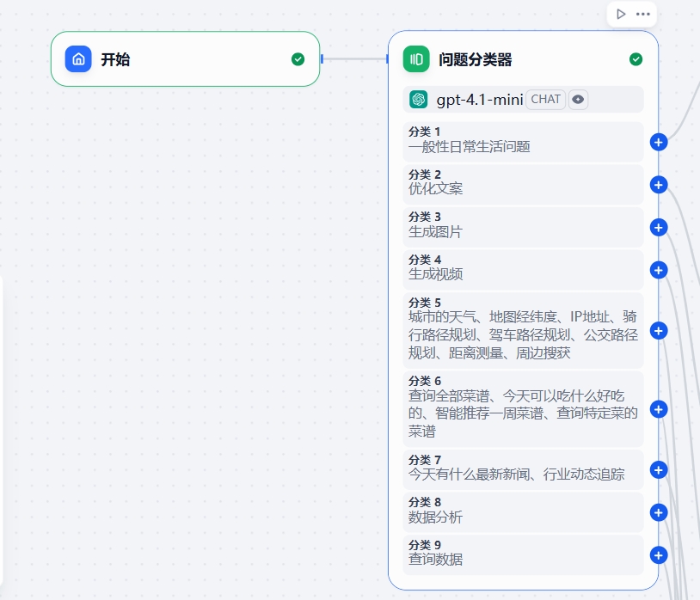Screen dimensions: 700x600
Task: Click the 问题分类器 node input connector handle
Action: [x=387, y=59]
